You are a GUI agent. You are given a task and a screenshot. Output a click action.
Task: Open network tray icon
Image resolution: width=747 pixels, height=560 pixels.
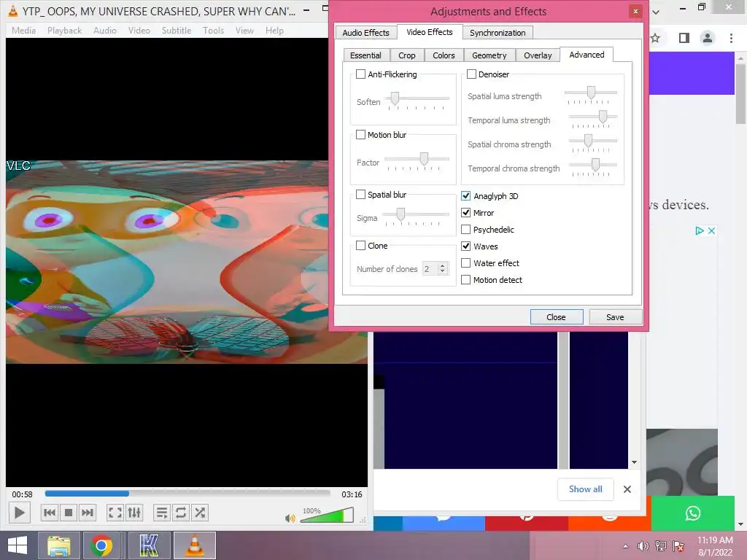[x=661, y=546]
